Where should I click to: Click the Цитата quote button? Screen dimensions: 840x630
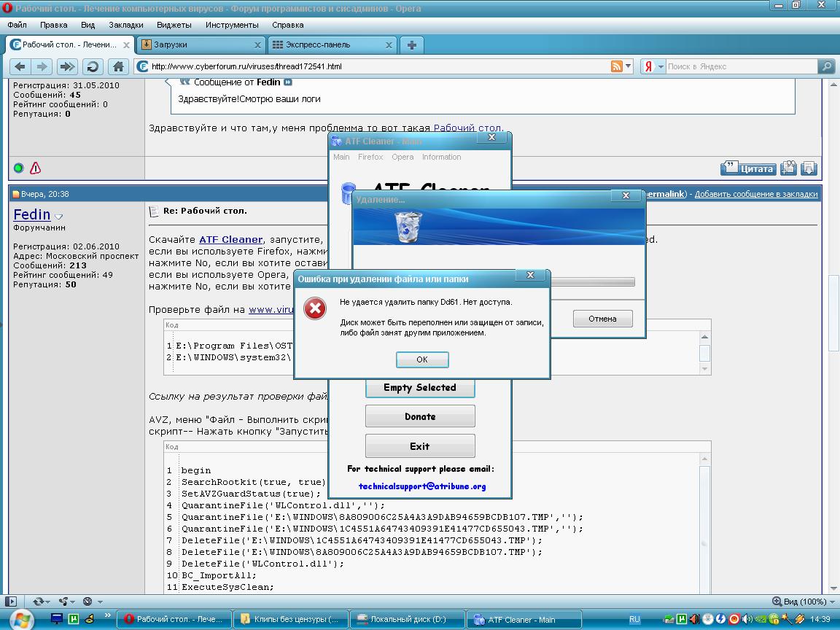coord(748,168)
